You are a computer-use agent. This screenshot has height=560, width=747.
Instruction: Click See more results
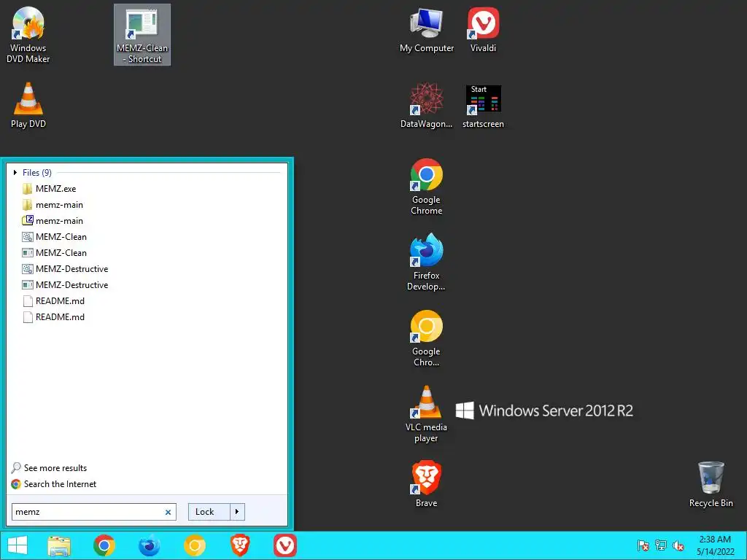(49, 468)
